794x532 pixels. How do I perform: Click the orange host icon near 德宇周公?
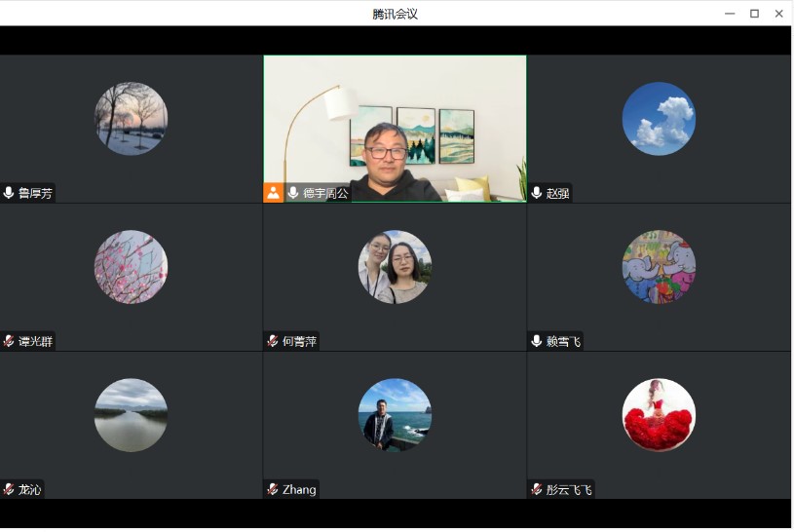tap(274, 193)
